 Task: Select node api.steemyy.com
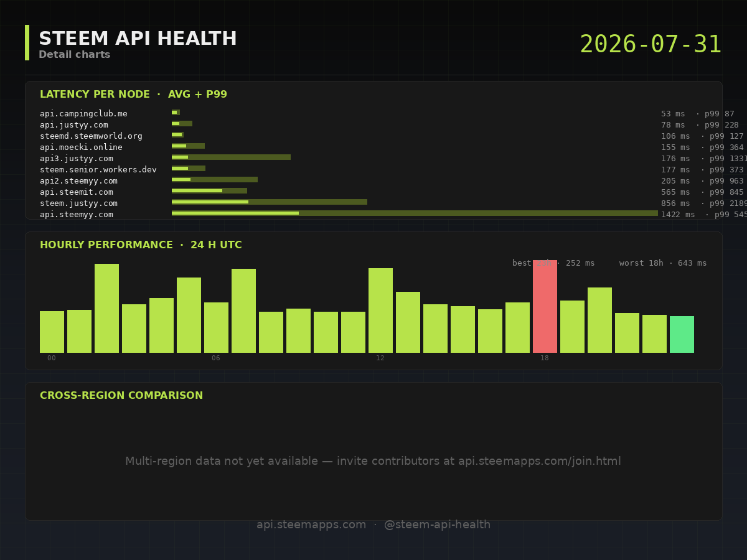point(77,215)
